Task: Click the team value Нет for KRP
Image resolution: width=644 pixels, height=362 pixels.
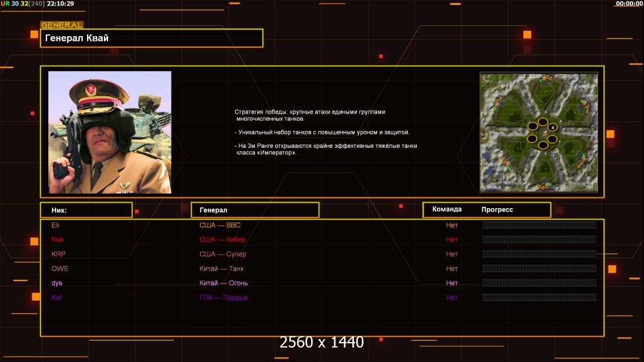Action: (452, 254)
